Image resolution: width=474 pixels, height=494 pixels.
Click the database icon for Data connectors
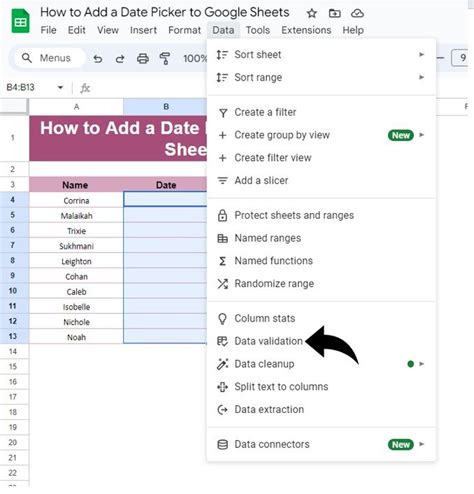(x=222, y=445)
